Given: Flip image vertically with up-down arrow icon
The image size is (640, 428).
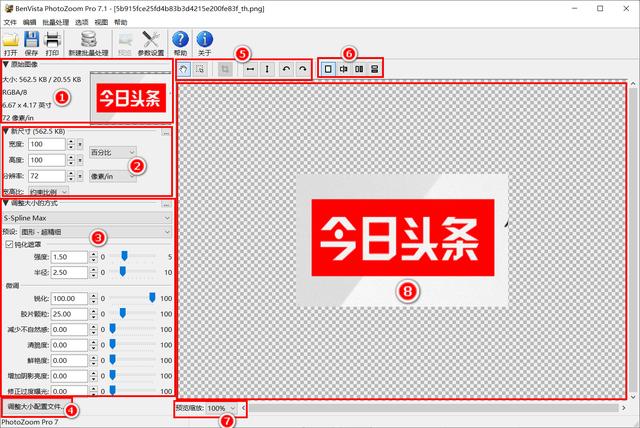Looking at the screenshot, I should (267, 69).
